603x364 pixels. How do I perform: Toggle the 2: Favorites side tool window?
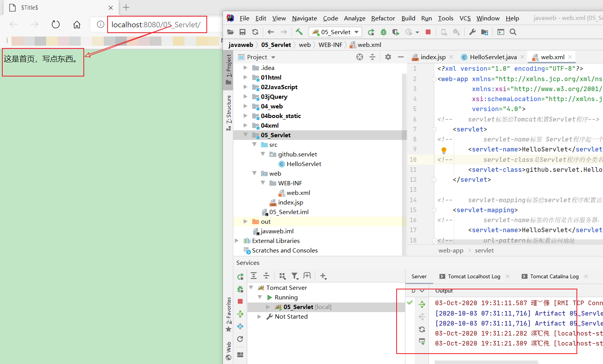[x=229, y=314]
